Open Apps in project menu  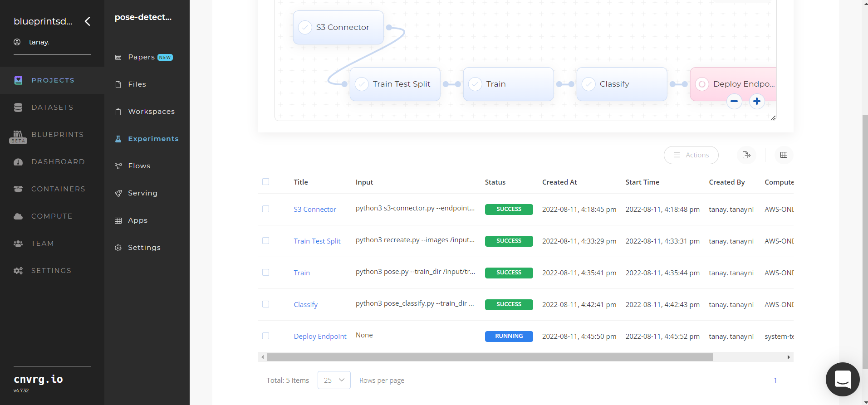137,220
